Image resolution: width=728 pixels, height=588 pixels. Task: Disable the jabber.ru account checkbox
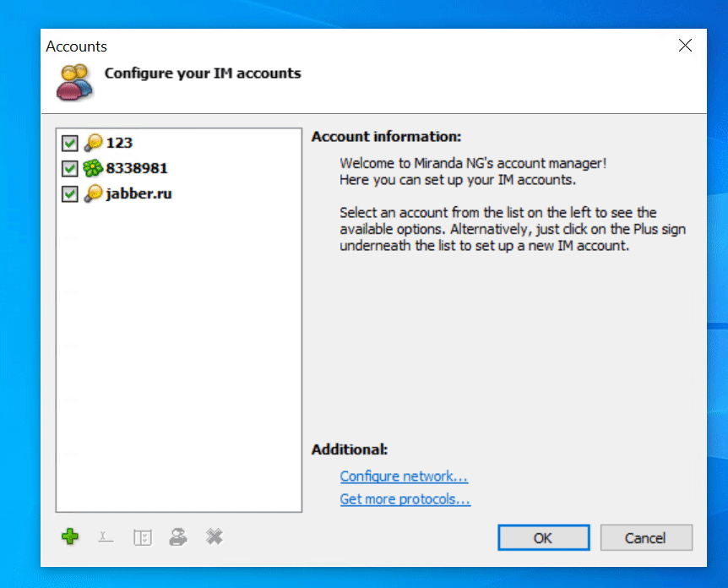coord(69,193)
